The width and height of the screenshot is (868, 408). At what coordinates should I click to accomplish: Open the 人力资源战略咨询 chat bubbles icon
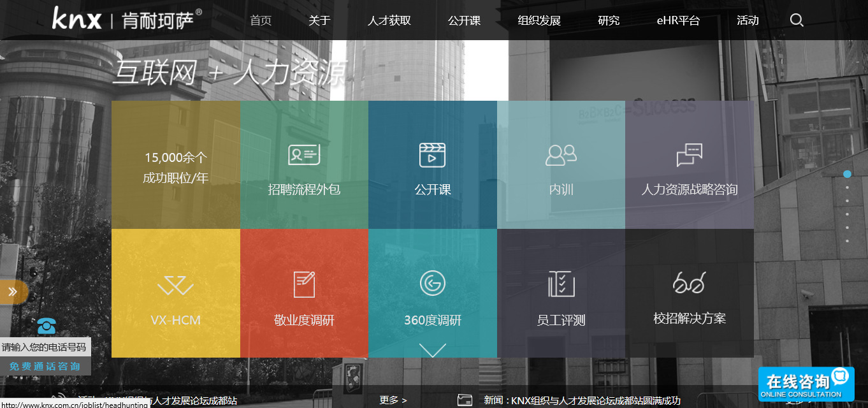point(689,155)
